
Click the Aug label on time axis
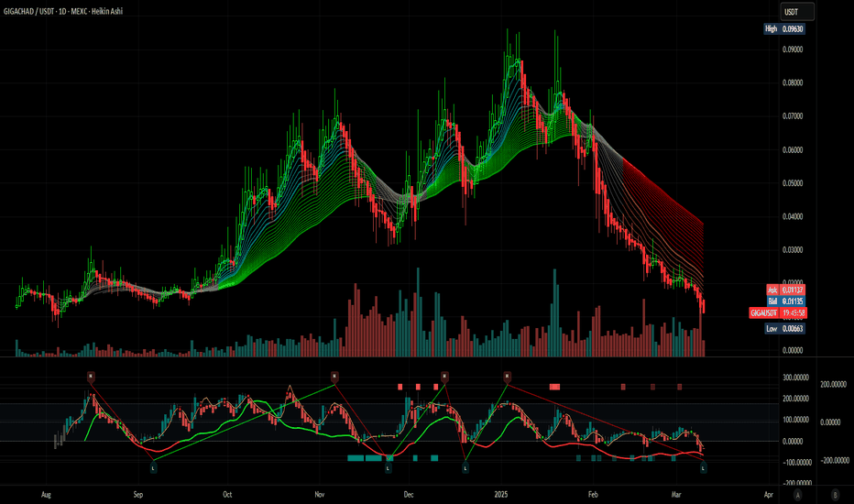(47, 495)
